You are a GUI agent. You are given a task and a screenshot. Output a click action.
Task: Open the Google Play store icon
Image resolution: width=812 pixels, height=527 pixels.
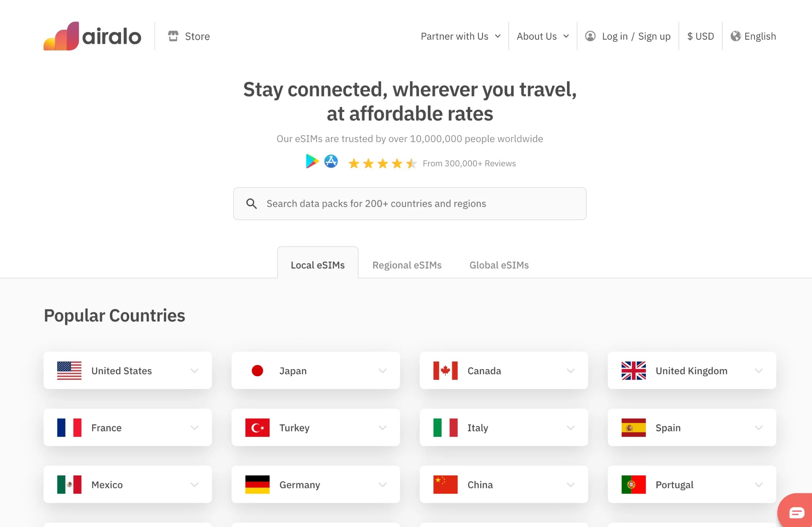pyautogui.click(x=312, y=162)
